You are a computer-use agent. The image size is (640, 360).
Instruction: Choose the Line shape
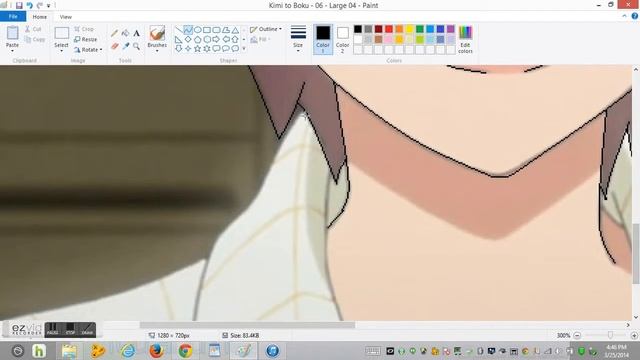pyautogui.click(x=179, y=30)
